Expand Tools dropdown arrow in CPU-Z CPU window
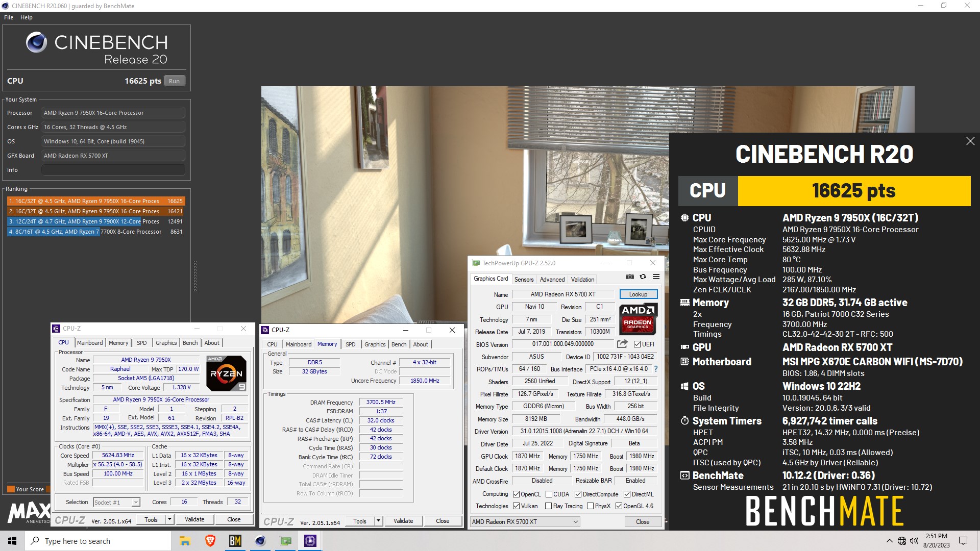 pos(169,519)
